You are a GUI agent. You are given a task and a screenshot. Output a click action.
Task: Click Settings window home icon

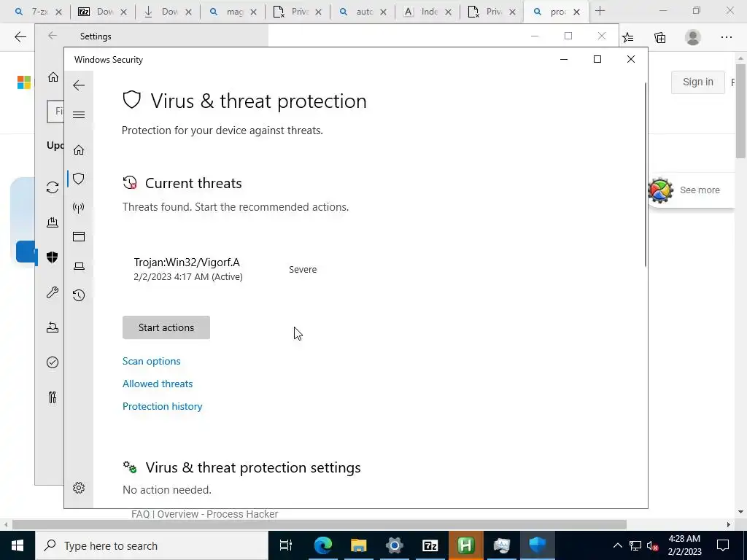[x=53, y=77]
